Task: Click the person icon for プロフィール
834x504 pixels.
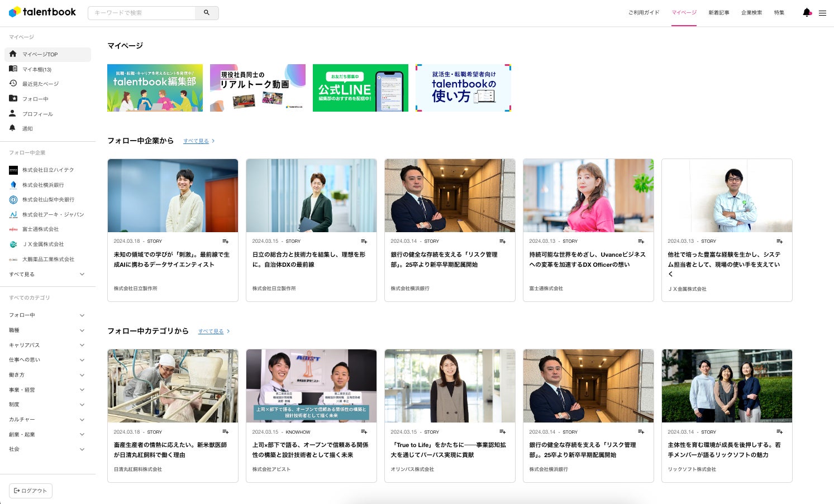Action: coord(13,113)
